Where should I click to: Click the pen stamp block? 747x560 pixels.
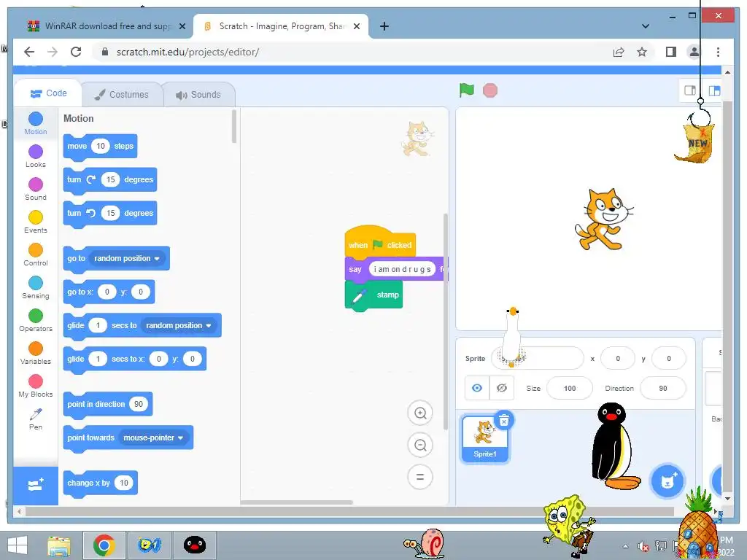374,295
